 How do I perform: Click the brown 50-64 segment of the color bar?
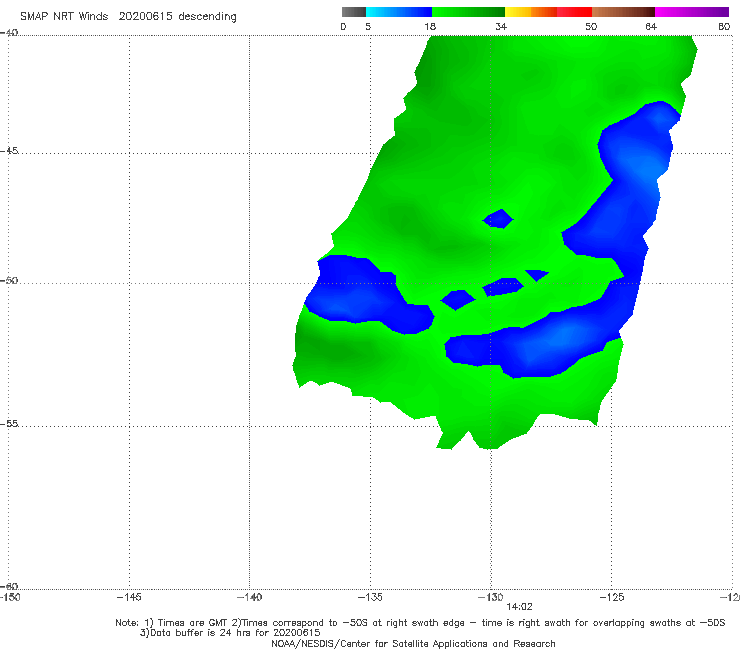(x=623, y=12)
